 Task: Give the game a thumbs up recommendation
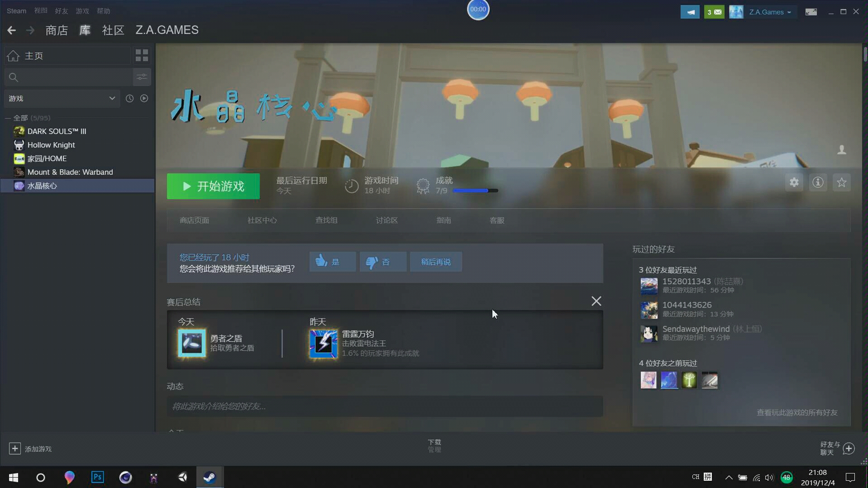tap(332, 262)
